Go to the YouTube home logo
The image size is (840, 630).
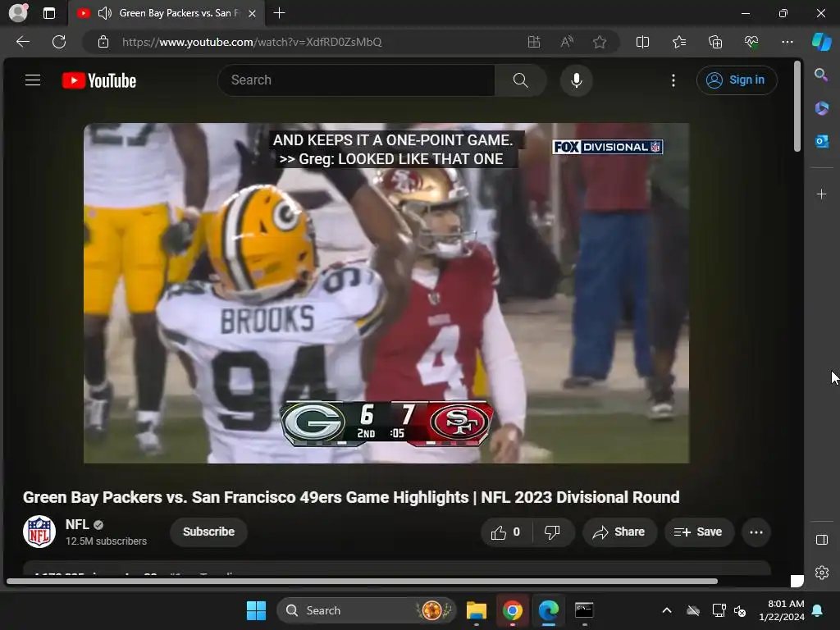point(99,80)
